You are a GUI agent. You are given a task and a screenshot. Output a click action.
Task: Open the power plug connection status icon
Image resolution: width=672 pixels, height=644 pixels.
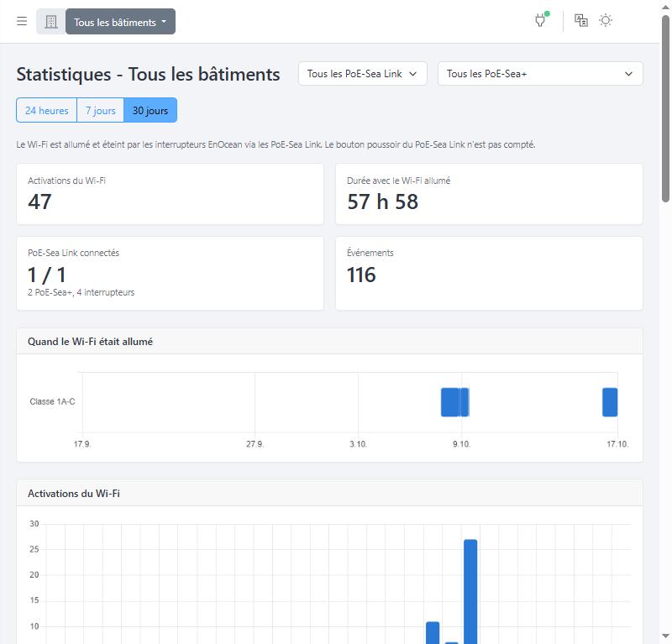pyautogui.click(x=541, y=19)
